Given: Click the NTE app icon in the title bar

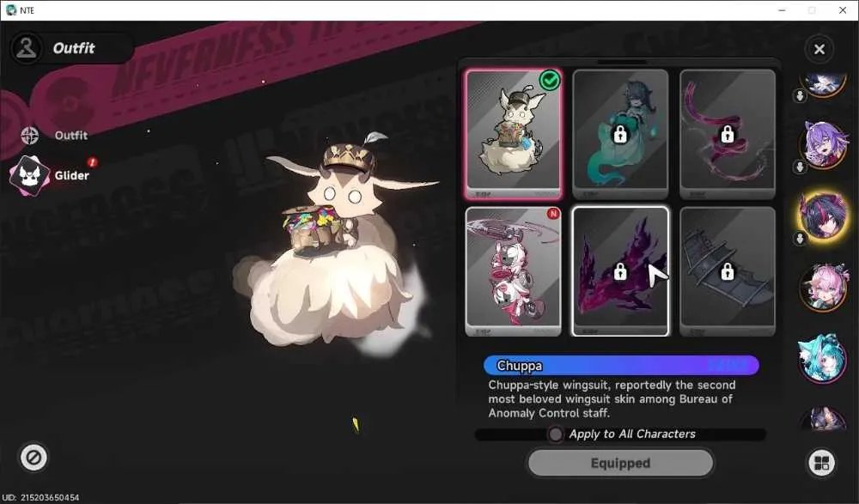Looking at the screenshot, I should coord(11,9).
